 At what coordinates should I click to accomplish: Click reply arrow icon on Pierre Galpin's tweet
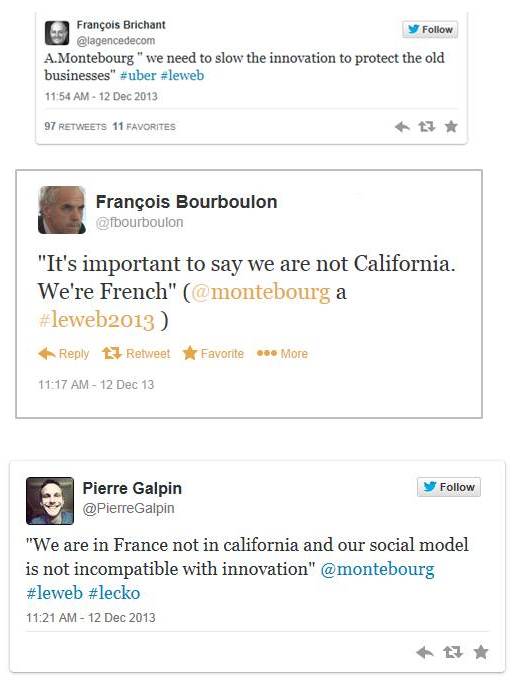click(x=425, y=651)
